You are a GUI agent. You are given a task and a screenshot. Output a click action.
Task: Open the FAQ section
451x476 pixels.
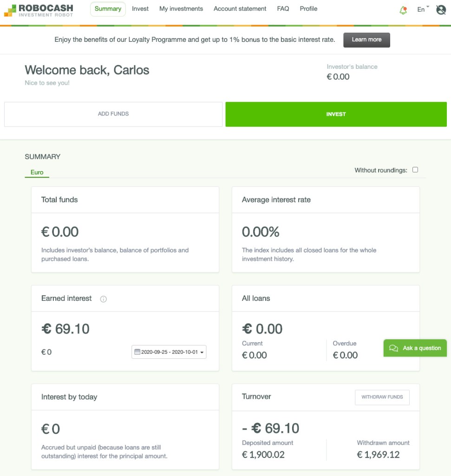pyautogui.click(x=283, y=9)
